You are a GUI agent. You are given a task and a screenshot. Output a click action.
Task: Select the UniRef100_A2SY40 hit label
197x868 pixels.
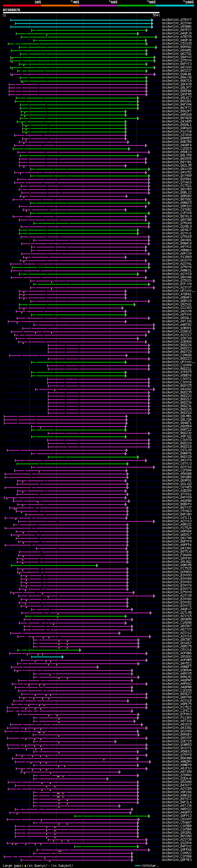pos(177,23)
